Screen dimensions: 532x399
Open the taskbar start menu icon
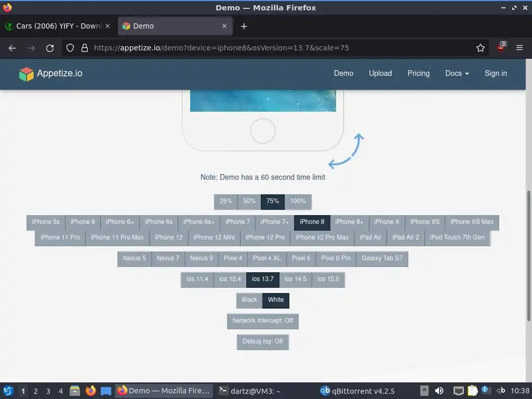8,391
